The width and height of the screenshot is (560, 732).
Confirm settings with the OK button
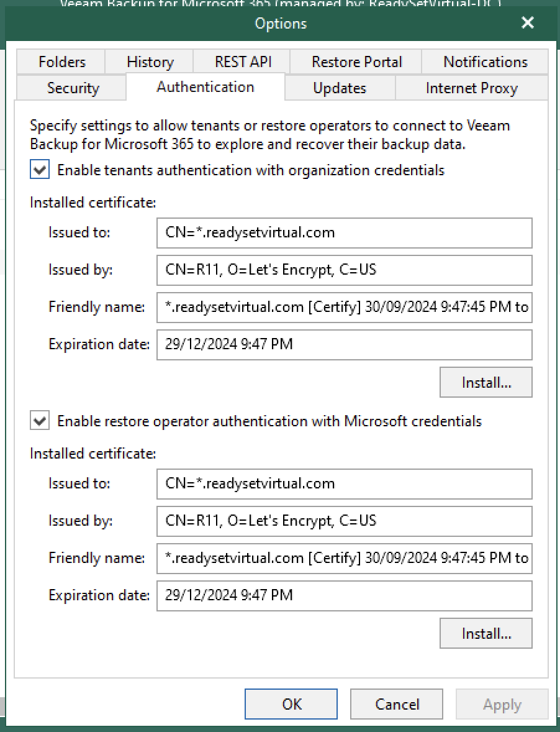(x=291, y=704)
